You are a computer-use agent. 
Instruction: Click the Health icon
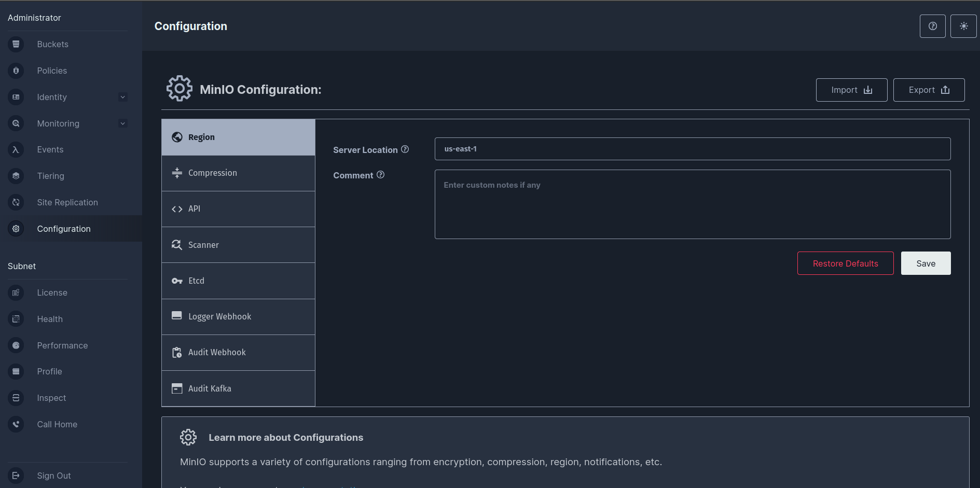click(x=16, y=319)
